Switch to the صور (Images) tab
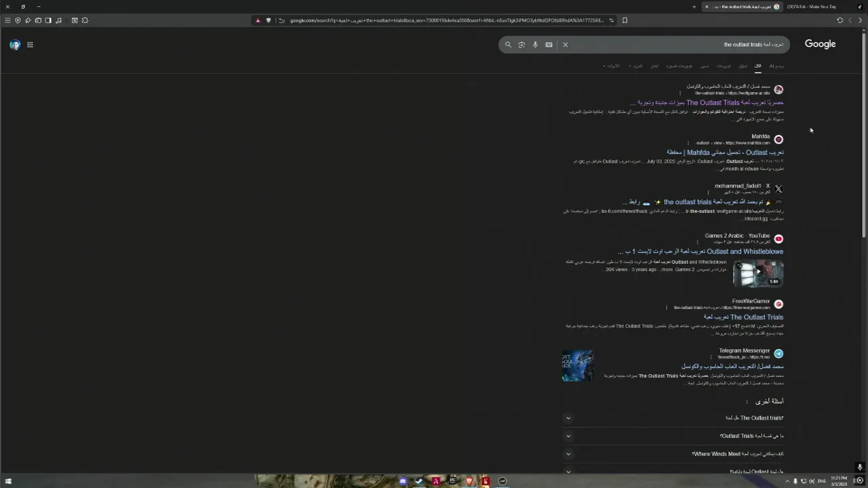This screenshot has width=868, height=488. 705,66
